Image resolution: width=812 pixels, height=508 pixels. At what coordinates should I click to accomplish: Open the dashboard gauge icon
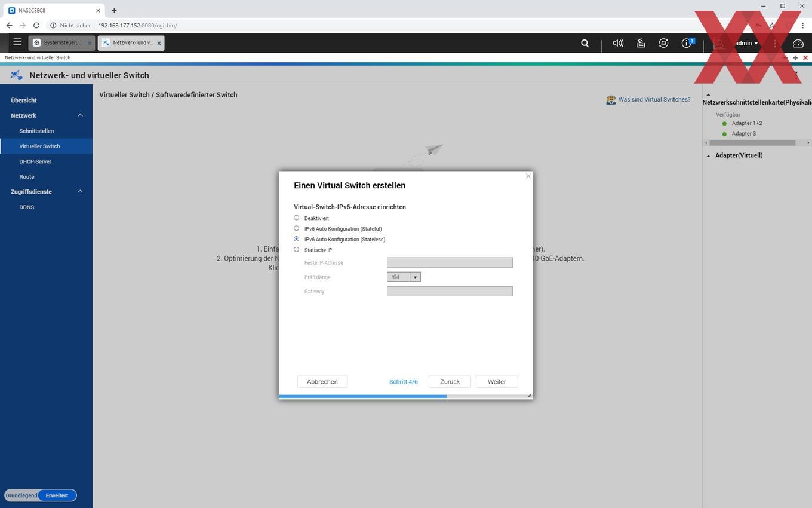pos(798,43)
